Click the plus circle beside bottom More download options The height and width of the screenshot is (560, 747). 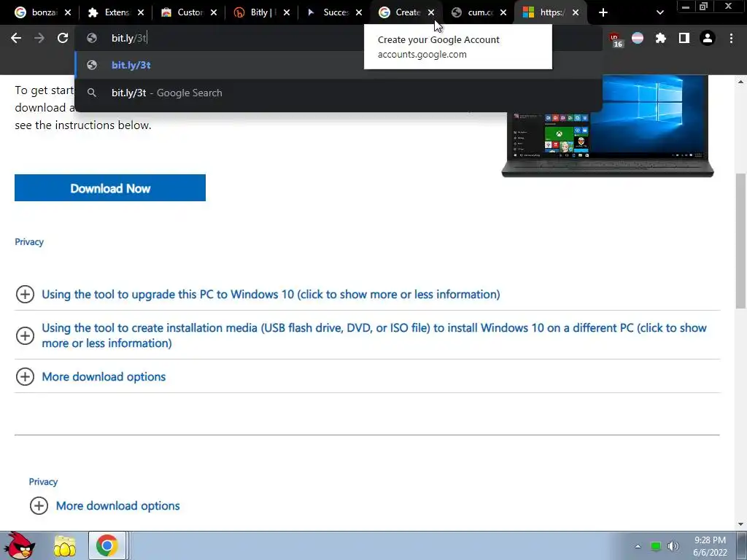click(39, 506)
